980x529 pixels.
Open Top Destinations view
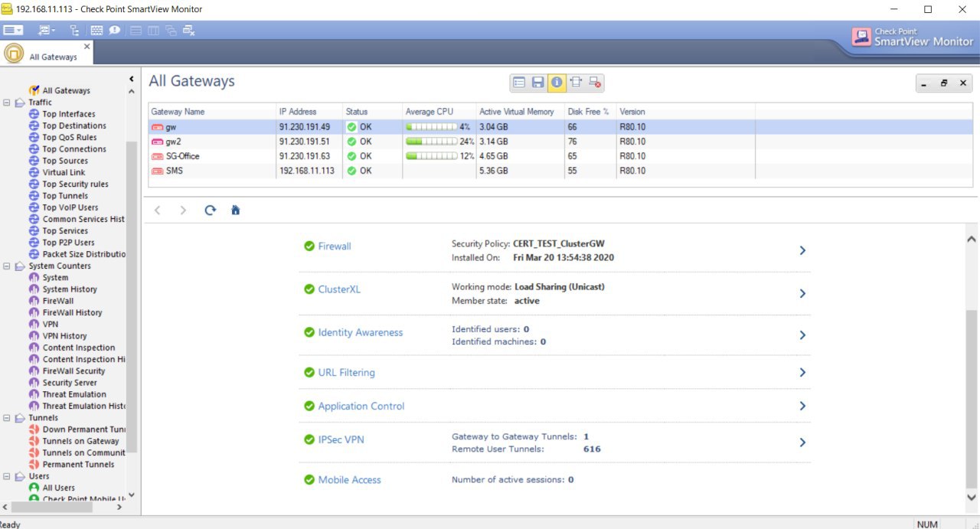[x=74, y=126]
